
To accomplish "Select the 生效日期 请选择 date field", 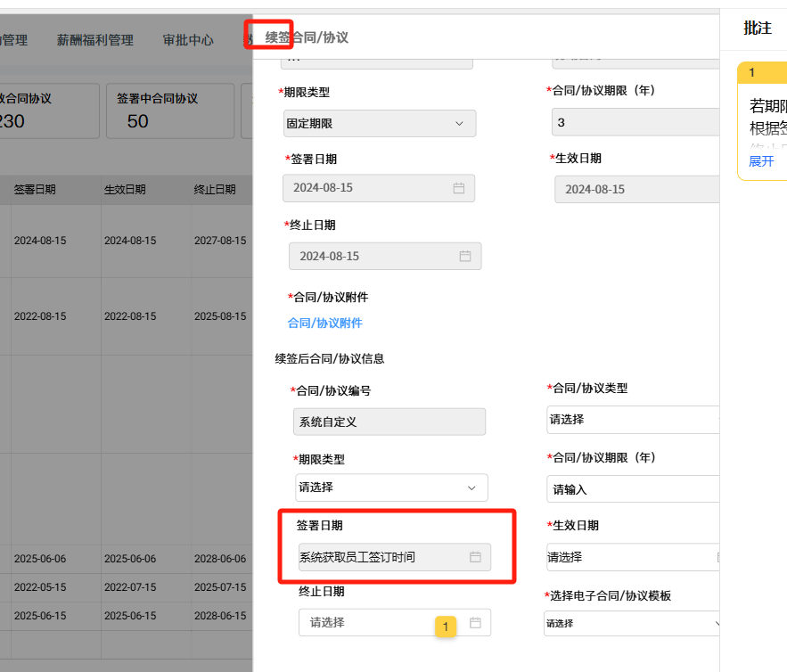I will (x=631, y=557).
